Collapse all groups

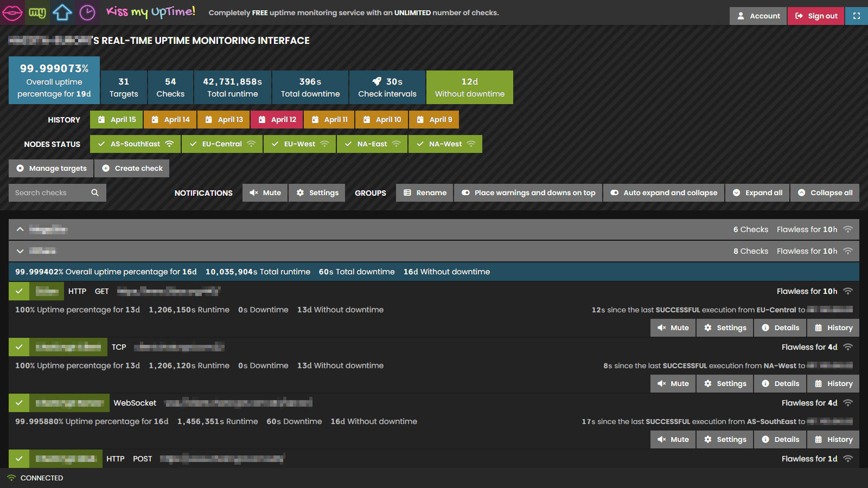pos(825,192)
